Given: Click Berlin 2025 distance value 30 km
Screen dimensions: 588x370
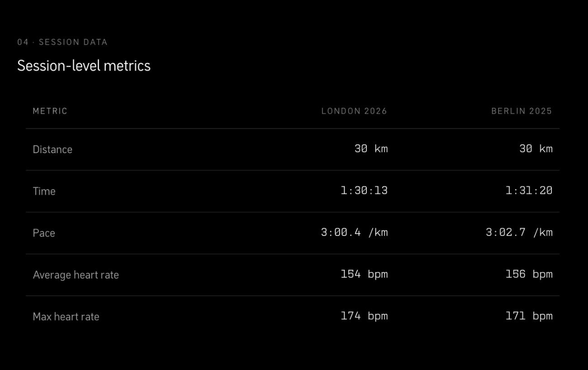Looking at the screenshot, I should point(536,149).
